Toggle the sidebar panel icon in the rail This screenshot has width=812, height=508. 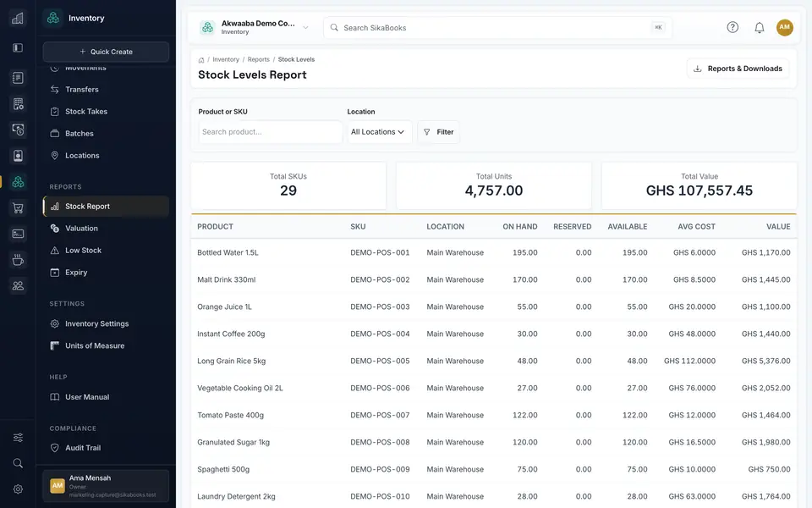(18, 47)
